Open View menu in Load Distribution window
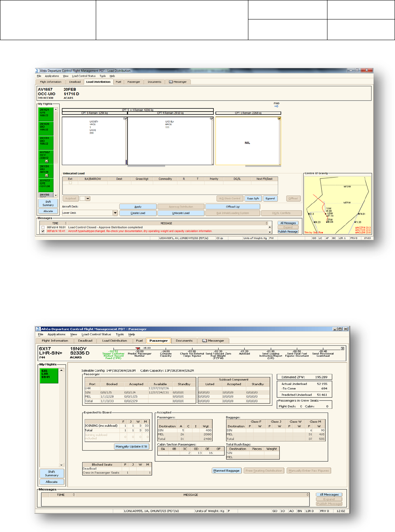395x532 pixels. [x=66, y=76]
